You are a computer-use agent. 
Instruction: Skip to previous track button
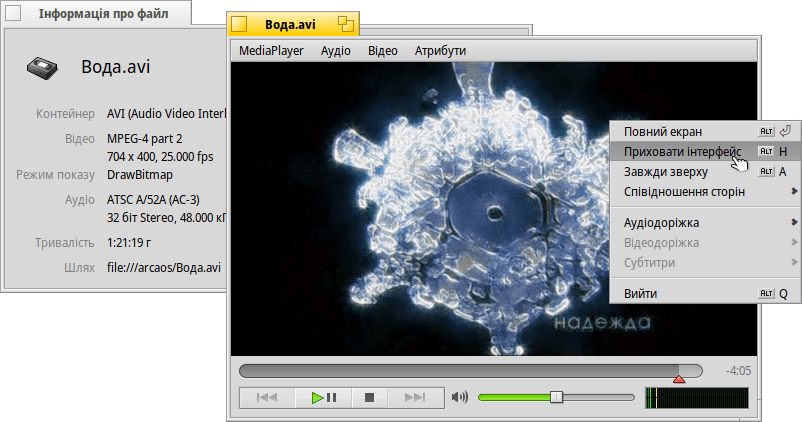267,397
